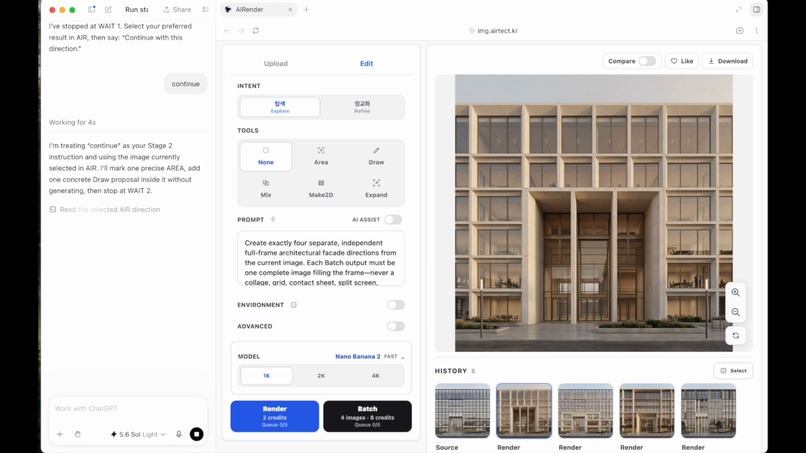Set resolution to 4K
Screen dimensions: 806x453
[x=375, y=375]
